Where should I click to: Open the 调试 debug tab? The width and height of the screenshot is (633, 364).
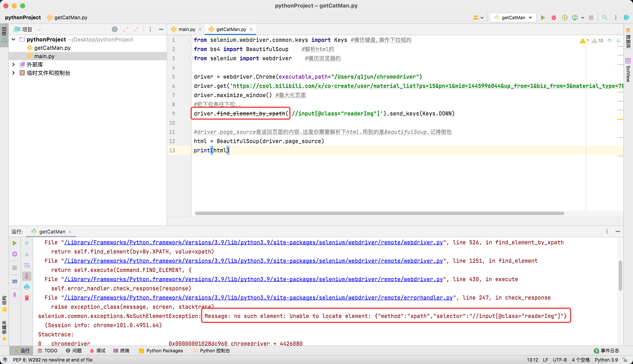point(98,350)
